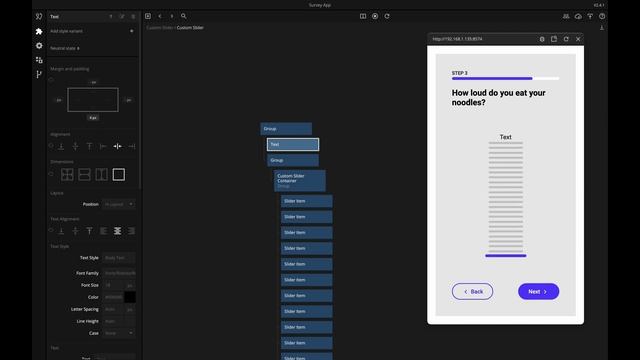The height and width of the screenshot is (360, 640).
Task: Select align left in Alignment section
Action: 103,146
